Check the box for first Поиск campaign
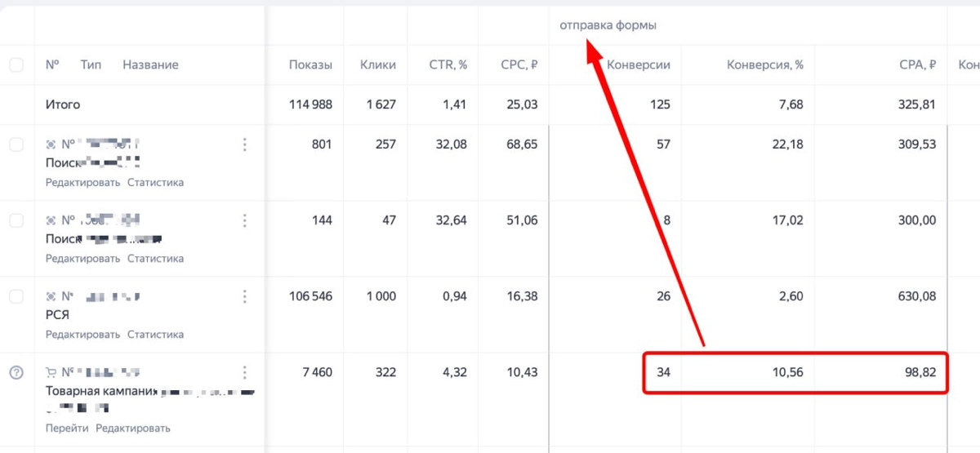This screenshot has width=980, height=453. pyautogui.click(x=16, y=144)
